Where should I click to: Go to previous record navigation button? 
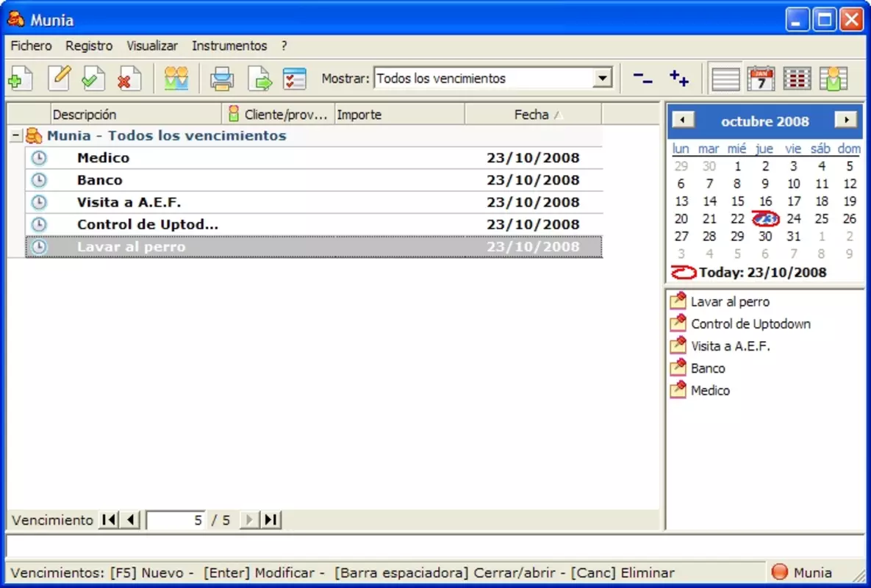pos(131,520)
